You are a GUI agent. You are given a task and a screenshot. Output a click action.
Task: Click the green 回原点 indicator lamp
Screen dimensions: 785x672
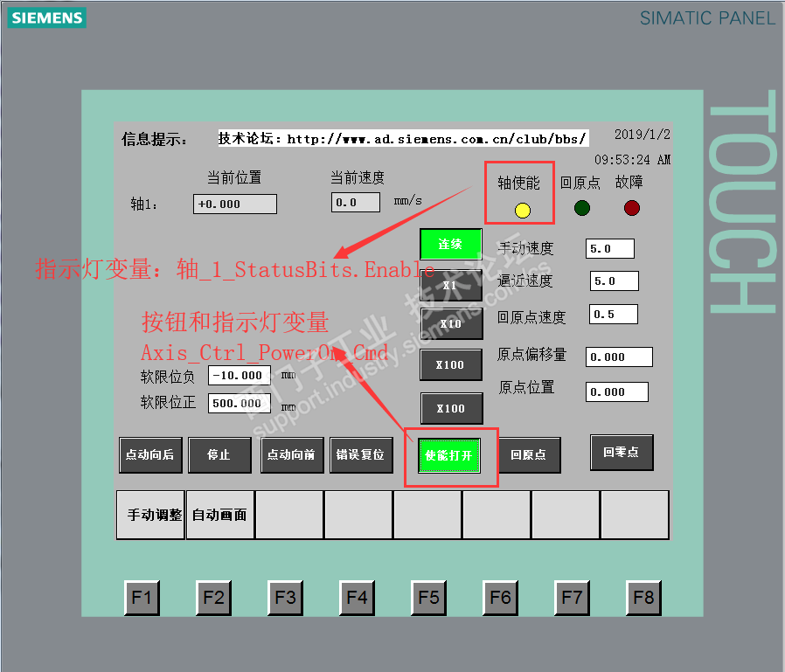coord(581,208)
